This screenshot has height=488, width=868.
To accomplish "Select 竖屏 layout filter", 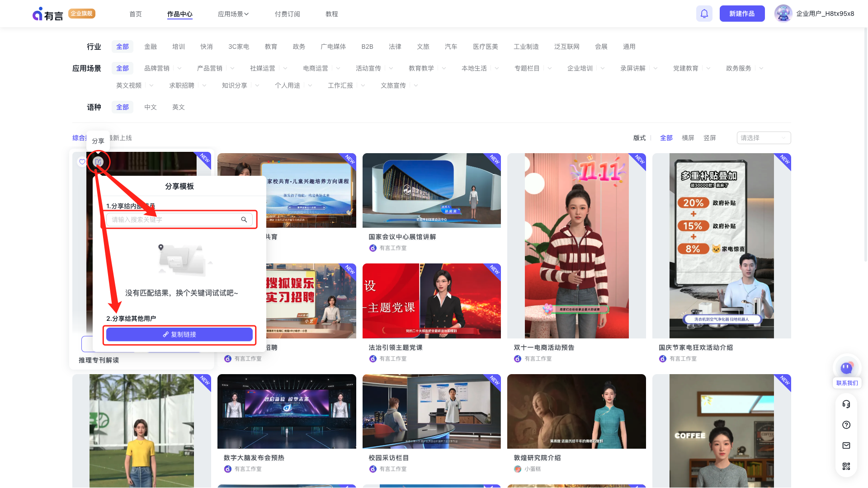I will [x=710, y=138].
